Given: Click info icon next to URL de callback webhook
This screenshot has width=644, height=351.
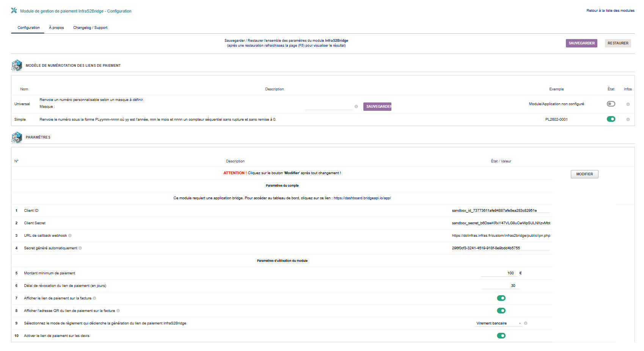Looking at the screenshot, I should click(70, 236).
